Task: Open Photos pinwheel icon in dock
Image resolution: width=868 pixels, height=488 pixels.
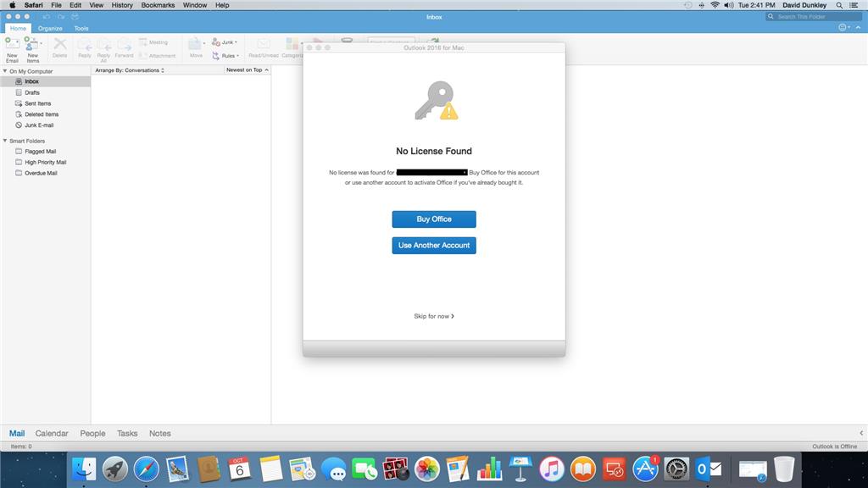Action: tap(427, 469)
